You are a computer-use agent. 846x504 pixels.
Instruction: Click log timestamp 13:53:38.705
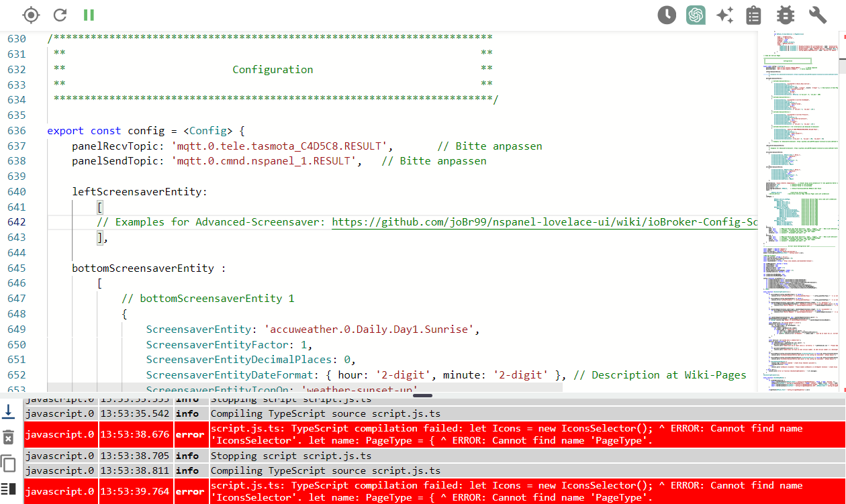[136, 456]
